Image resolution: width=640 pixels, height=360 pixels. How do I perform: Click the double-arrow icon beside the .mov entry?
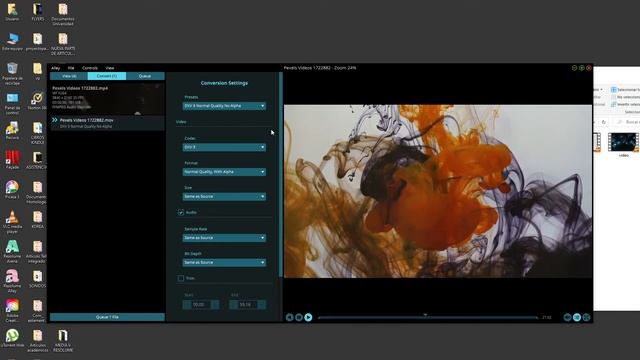[x=54, y=120]
